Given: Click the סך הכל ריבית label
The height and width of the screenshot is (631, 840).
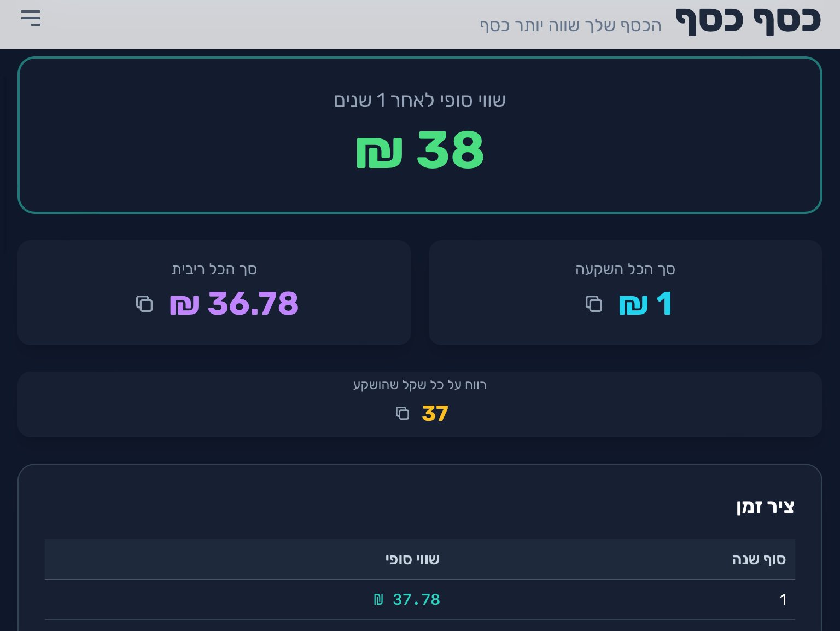Looking at the screenshot, I should tap(214, 269).
